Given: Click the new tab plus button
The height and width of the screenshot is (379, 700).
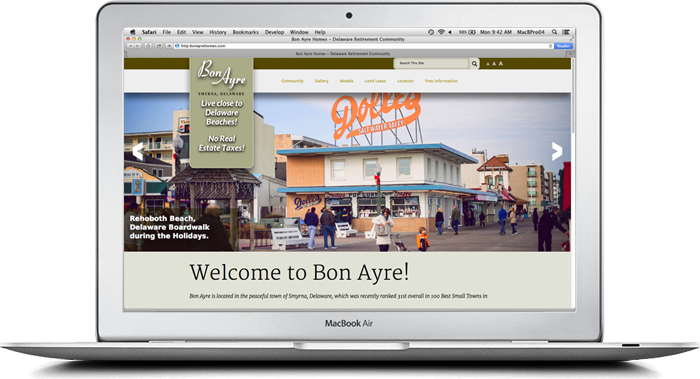Looking at the screenshot, I should point(570,54).
